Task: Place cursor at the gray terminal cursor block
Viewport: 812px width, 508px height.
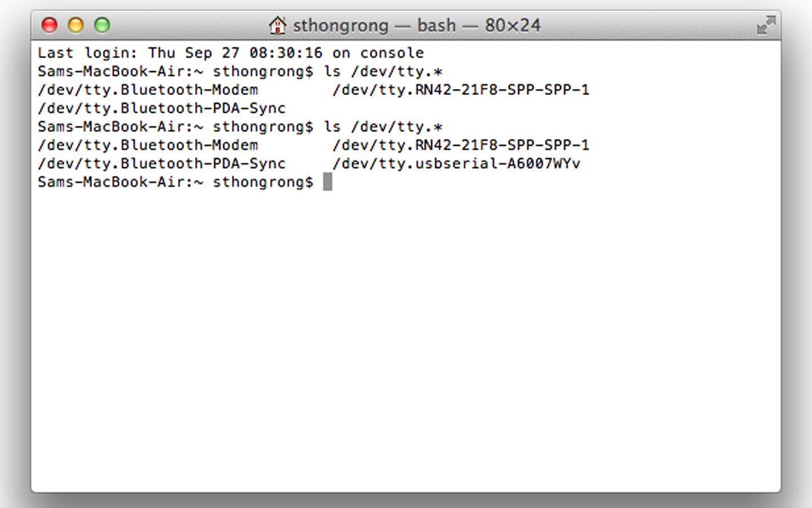Action: pyautogui.click(x=328, y=182)
